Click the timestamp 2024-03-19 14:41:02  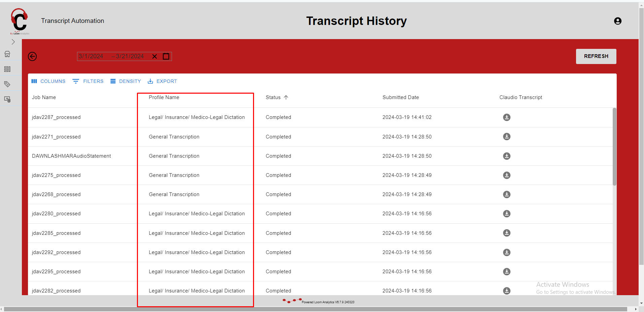[407, 117]
